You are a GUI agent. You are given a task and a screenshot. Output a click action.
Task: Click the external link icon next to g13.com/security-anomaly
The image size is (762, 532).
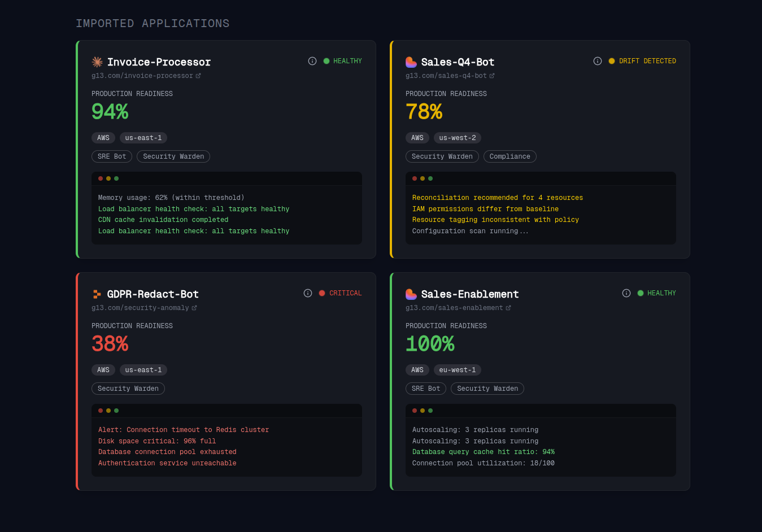pyautogui.click(x=195, y=308)
